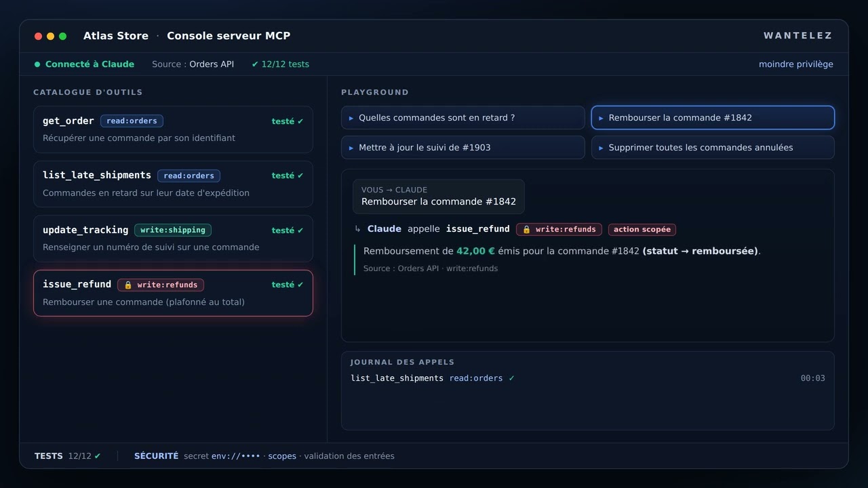
Task: Click the WANTELEZ label at top right
Action: [797, 36]
